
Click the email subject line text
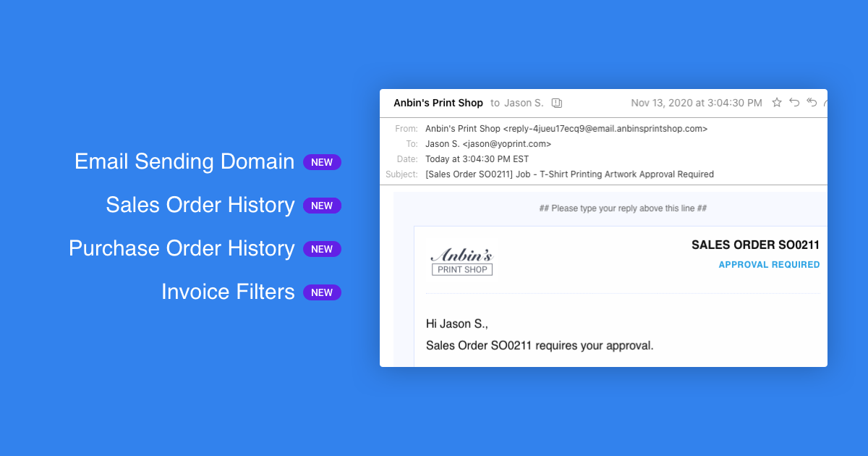click(x=569, y=174)
